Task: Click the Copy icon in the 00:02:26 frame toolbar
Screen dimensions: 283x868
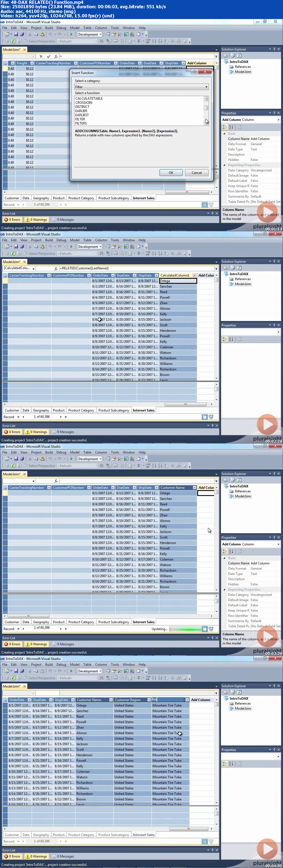Action: click(x=36, y=246)
